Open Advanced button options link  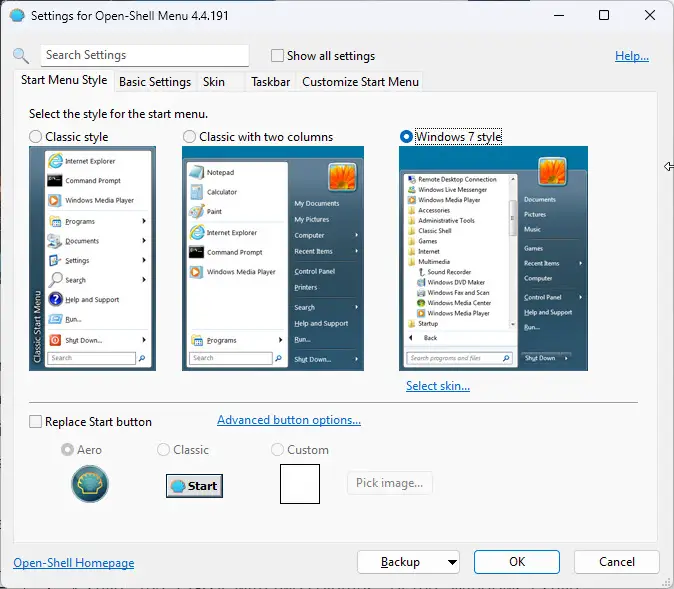pos(289,421)
